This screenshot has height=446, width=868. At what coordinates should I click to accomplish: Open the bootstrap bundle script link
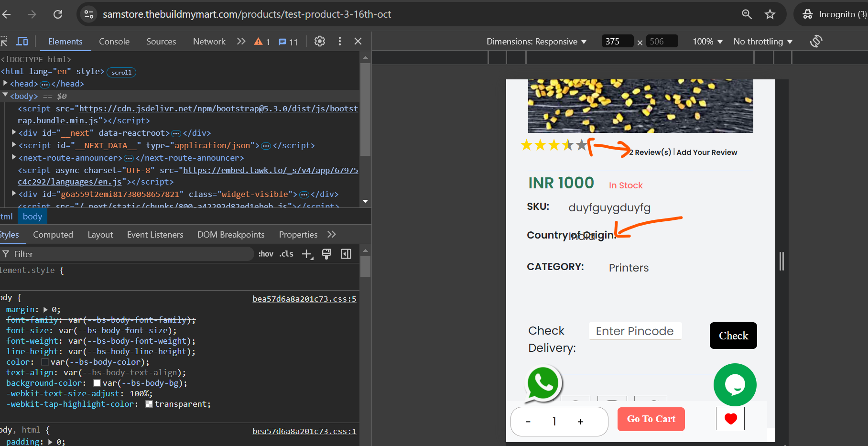[188, 115]
